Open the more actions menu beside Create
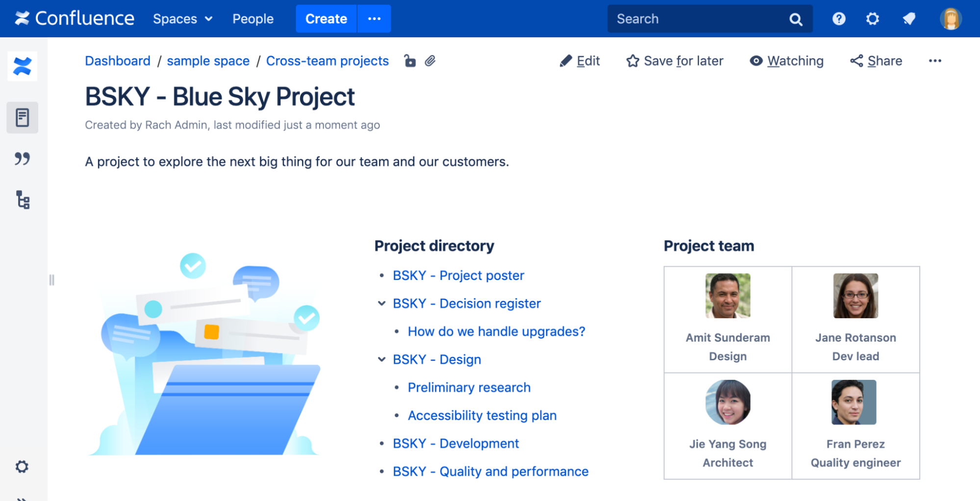980x501 pixels. (374, 19)
